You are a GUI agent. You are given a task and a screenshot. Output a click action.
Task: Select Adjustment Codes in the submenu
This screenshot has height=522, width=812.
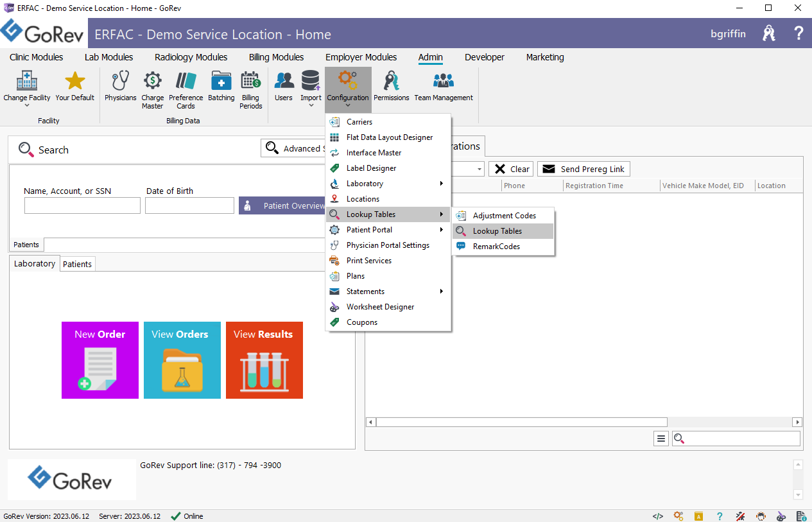[503, 216]
